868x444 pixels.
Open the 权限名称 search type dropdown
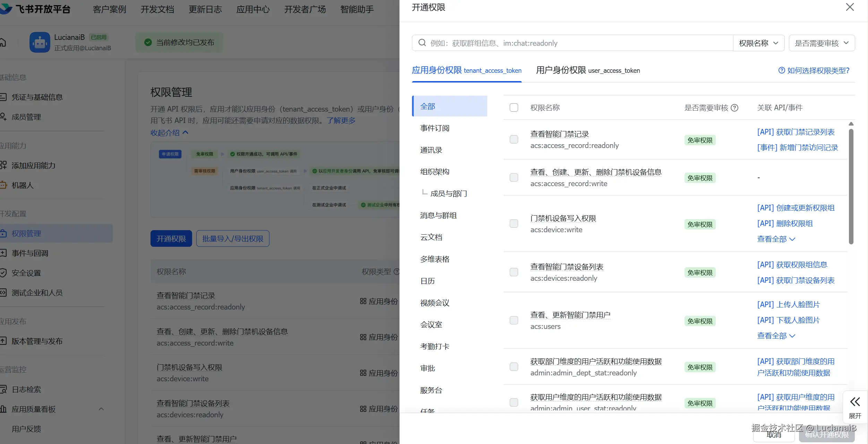(x=758, y=43)
